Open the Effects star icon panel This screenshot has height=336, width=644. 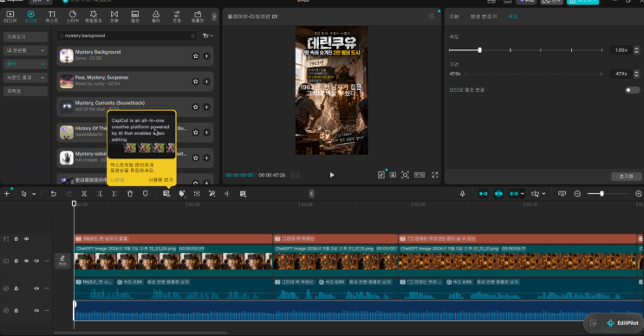94,16
